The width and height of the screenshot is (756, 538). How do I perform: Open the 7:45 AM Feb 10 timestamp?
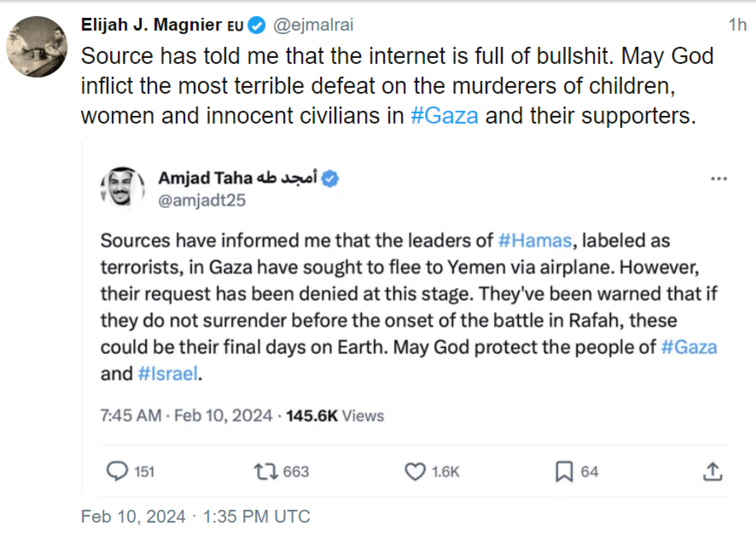[x=185, y=416]
